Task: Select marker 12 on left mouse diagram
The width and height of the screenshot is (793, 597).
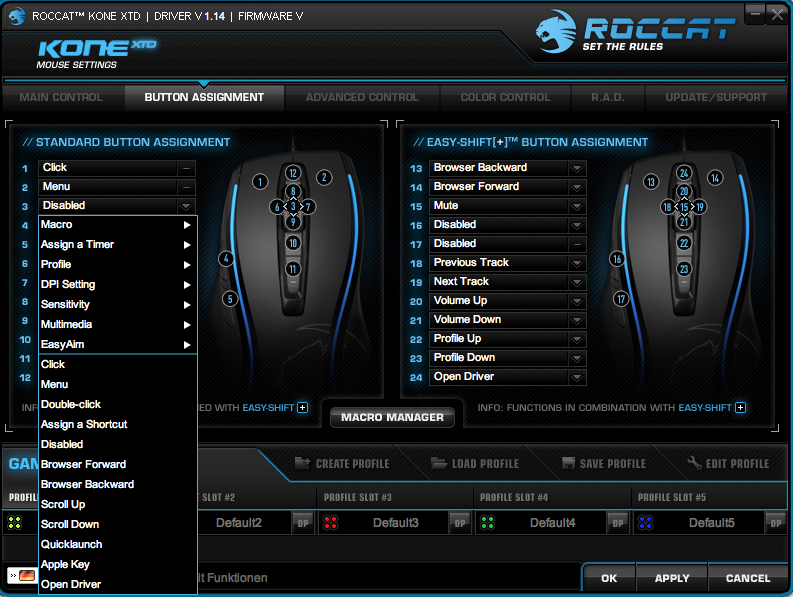Action: [293, 173]
